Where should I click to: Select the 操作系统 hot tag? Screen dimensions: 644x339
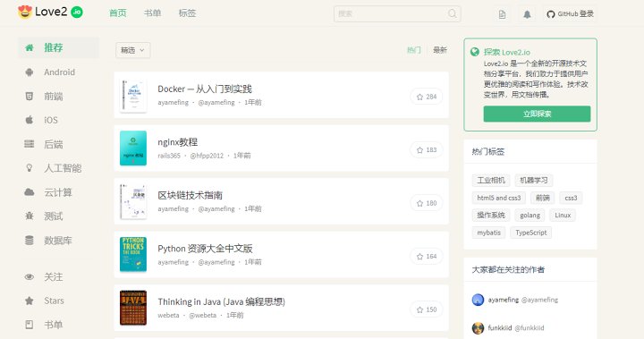pyautogui.click(x=491, y=216)
